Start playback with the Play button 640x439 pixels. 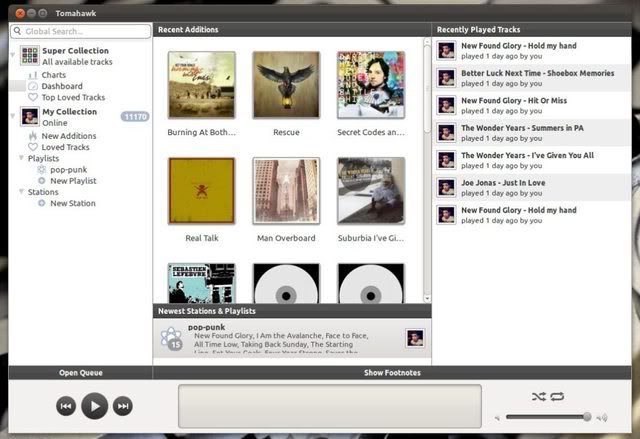(94, 406)
